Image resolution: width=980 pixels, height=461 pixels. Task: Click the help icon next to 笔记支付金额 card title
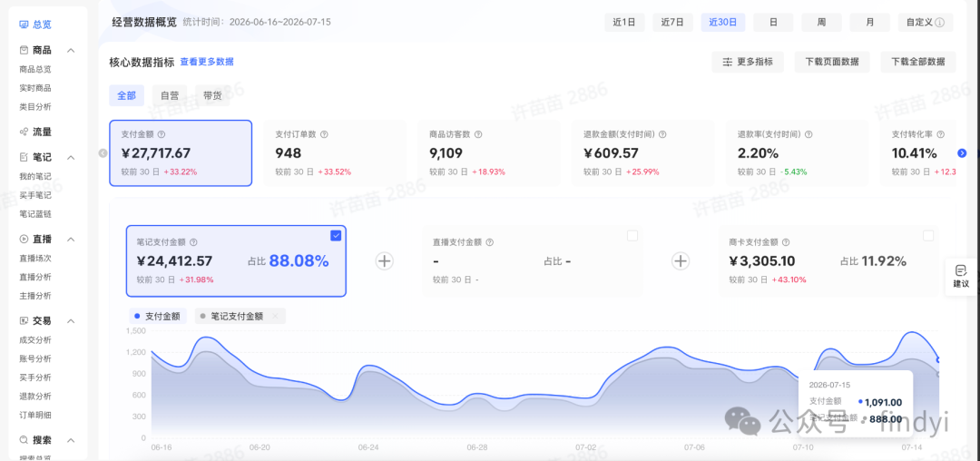pyautogui.click(x=194, y=242)
